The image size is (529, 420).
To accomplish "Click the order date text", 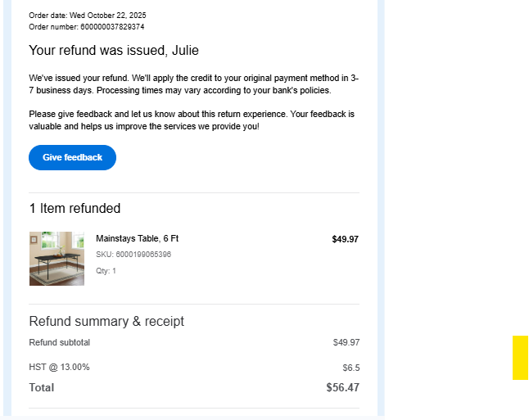I will point(88,16).
